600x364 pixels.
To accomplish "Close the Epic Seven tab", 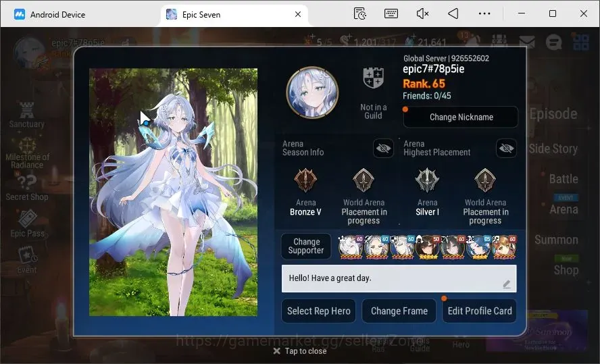I will pyautogui.click(x=298, y=15).
